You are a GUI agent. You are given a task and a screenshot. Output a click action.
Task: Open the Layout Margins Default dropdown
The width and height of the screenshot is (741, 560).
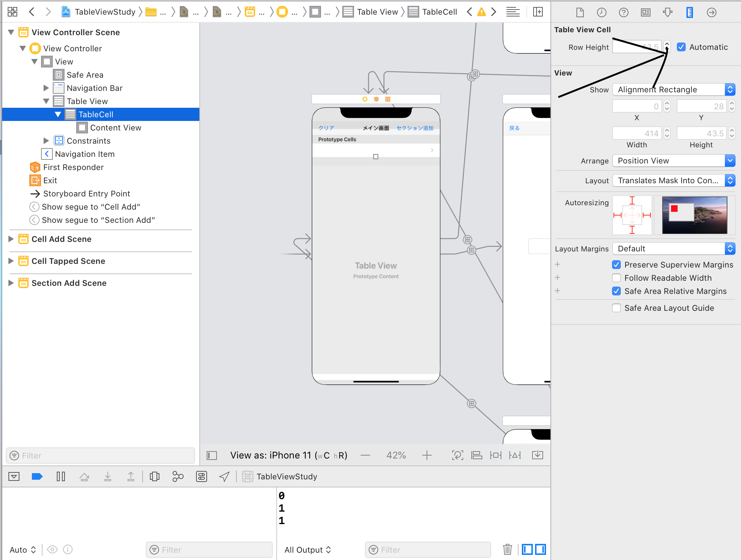click(x=674, y=248)
